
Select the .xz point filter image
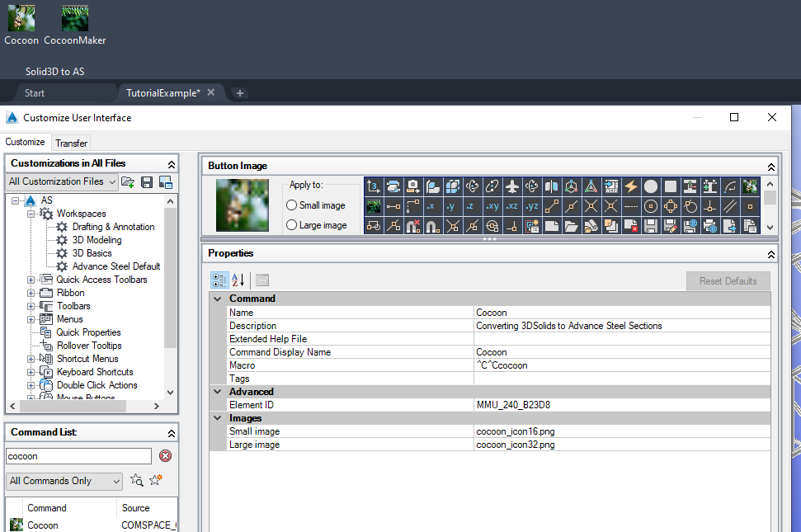(511, 206)
